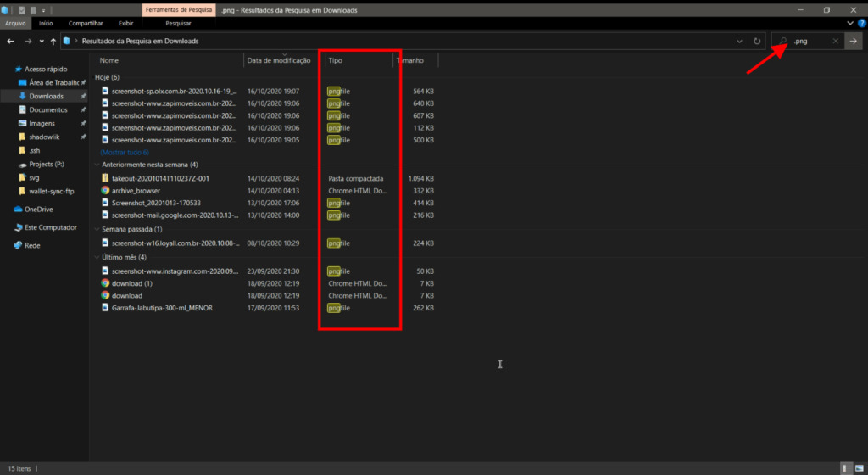Screen dimensions: 868x475
Task: Collapse the 'Último mês' group
Action: click(x=97, y=257)
